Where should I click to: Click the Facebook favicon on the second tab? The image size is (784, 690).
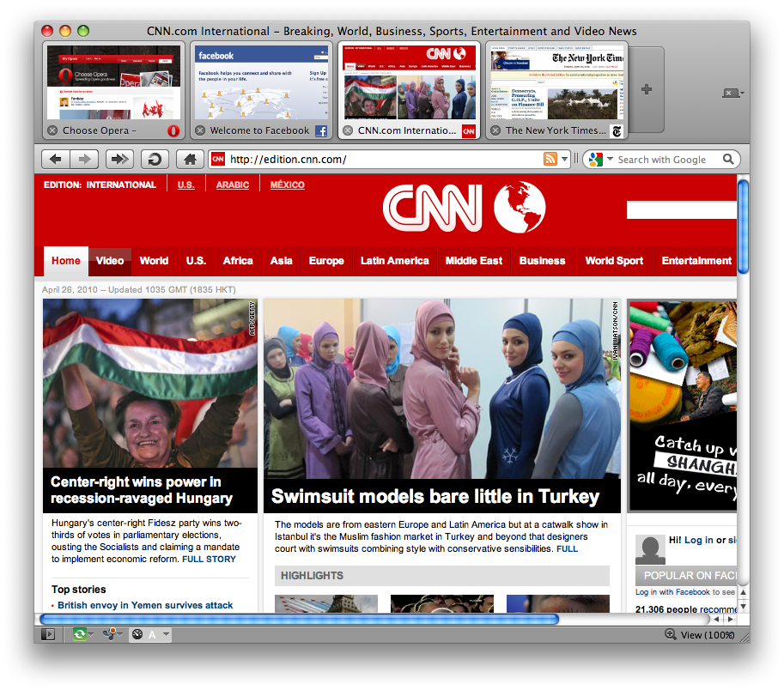[x=321, y=131]
